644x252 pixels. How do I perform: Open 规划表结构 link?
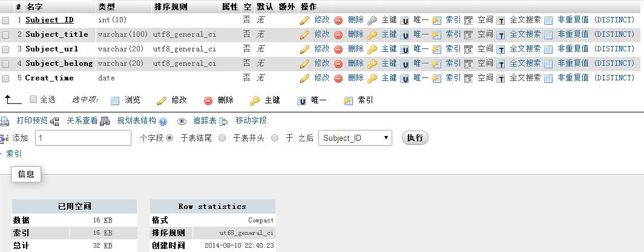[137, 120]
